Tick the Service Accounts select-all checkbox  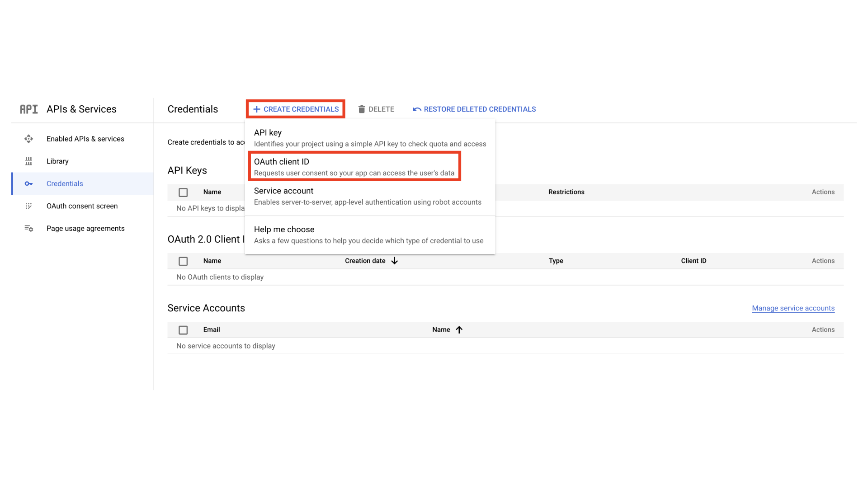(x=183, y=330)
